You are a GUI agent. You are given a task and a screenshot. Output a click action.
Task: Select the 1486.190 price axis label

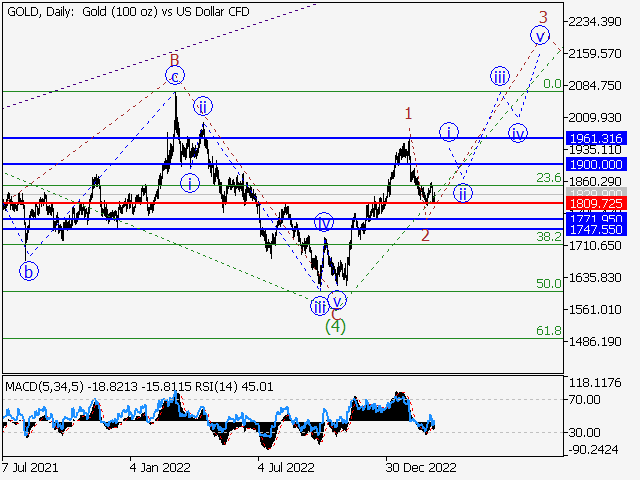595,341
